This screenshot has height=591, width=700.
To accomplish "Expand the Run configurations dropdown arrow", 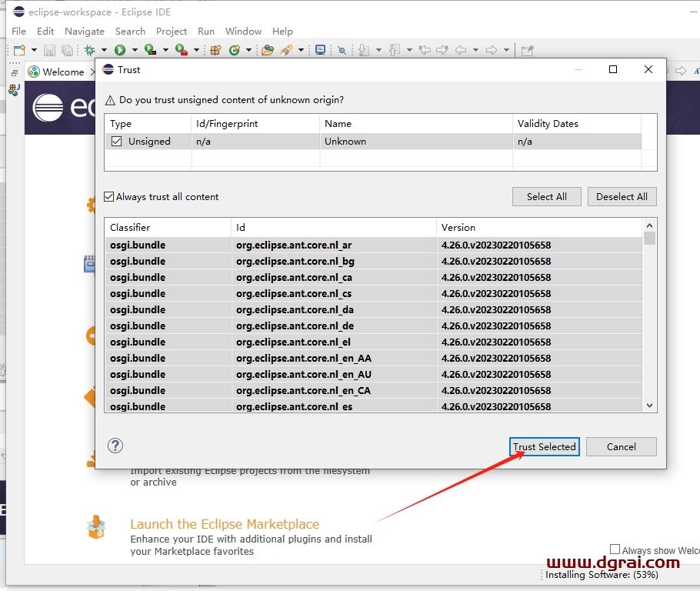I will tap(135, 50).
